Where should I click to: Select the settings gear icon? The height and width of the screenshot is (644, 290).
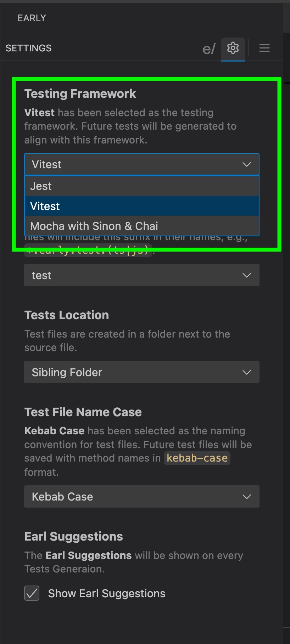[233, 48]
